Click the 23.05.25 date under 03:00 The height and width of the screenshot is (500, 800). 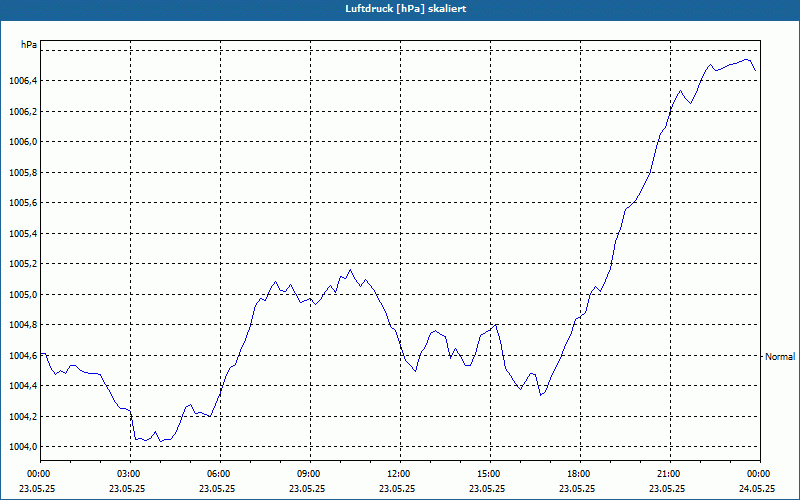pyautogui.click(x=127, y=488)
